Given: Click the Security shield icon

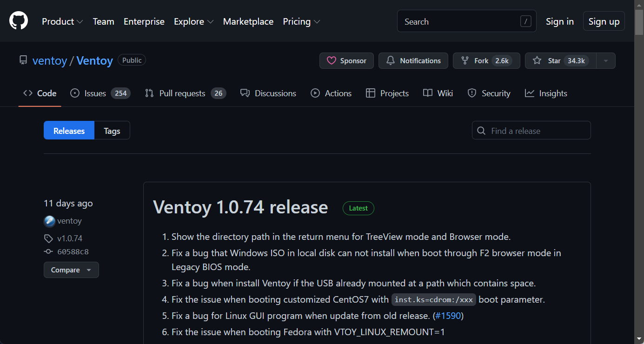Looking at the screenshot, I should pyautogui.click(x=472, y=93).
